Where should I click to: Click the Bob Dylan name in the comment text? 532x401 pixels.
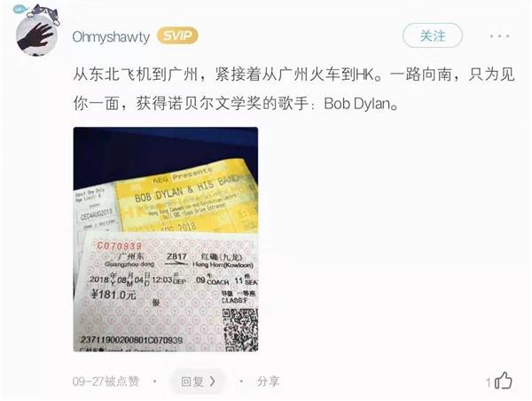(x=357, y=104)
